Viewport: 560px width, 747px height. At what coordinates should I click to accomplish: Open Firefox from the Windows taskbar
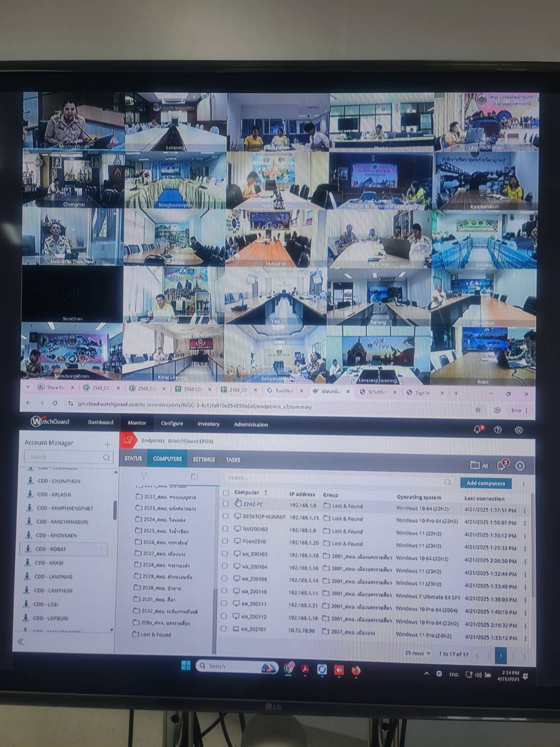coord(356,670)
